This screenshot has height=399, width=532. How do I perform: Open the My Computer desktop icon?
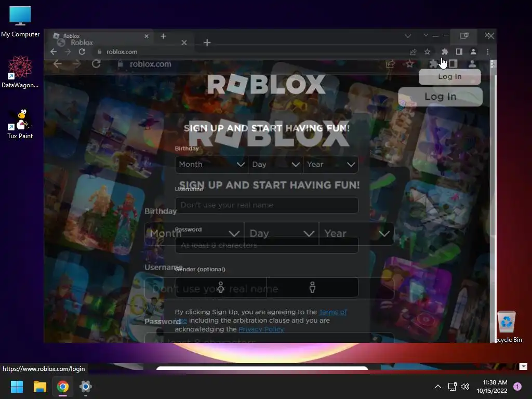(x=20, y=21)
